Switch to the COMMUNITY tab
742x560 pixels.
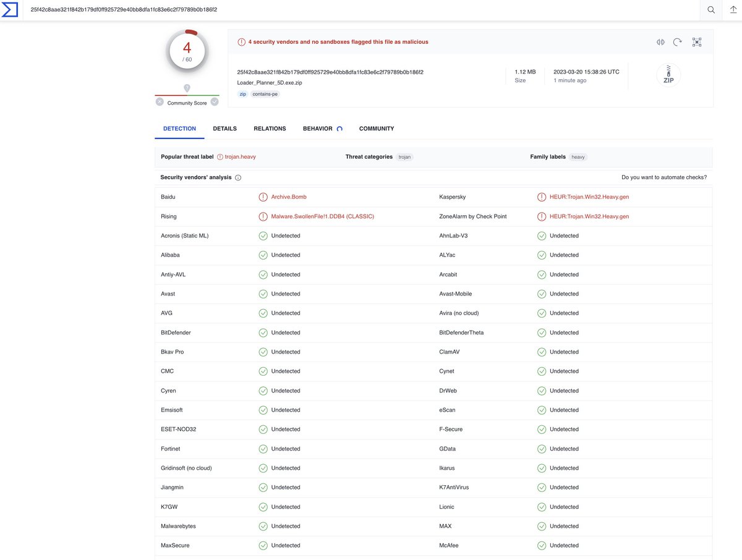tap(376, 129)
